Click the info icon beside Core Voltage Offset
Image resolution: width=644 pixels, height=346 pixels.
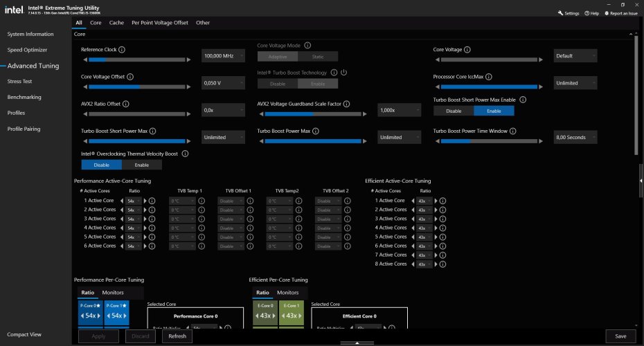tap(130, 77)
